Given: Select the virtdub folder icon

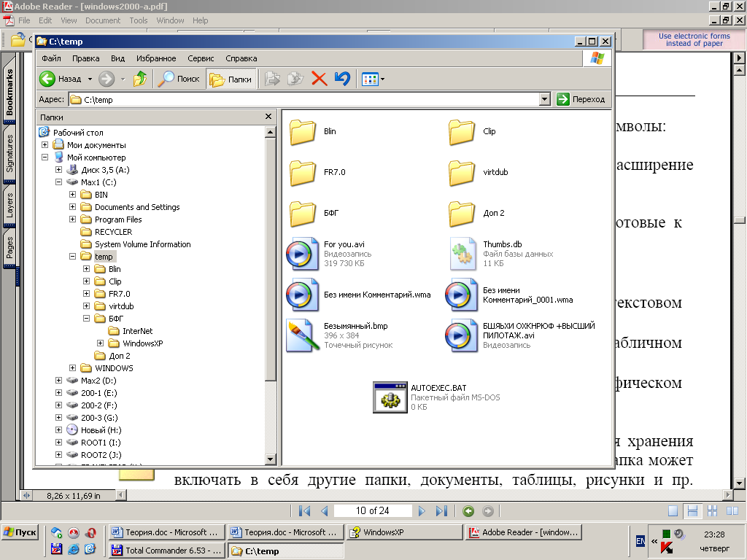Looking at the screenshot, I should pos(462,172).
